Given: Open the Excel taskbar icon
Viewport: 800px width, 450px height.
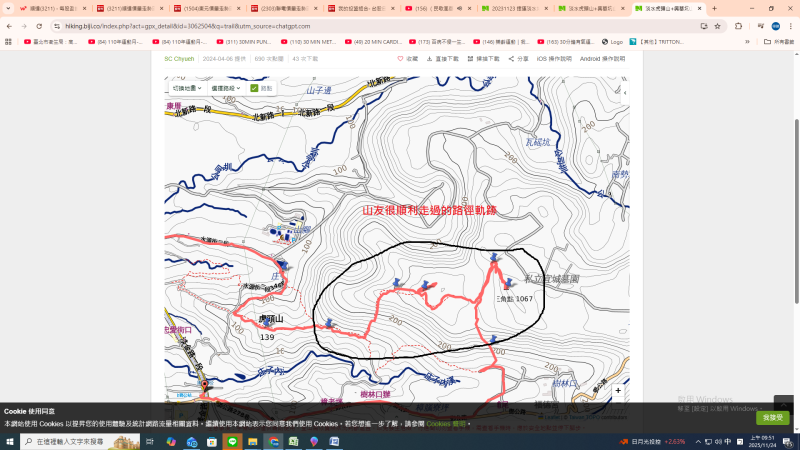Looking at the screenshot, I should coord(293,441).
